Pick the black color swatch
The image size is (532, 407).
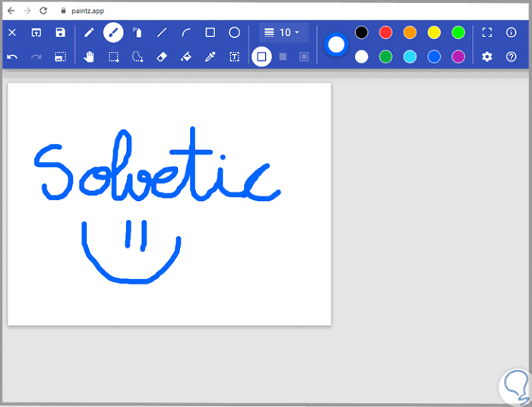361,33
